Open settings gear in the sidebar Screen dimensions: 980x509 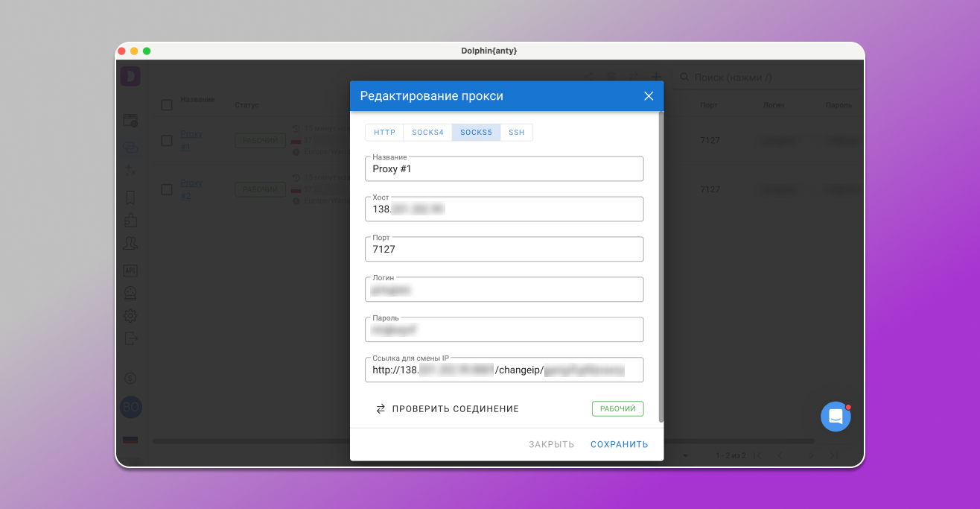131,315
